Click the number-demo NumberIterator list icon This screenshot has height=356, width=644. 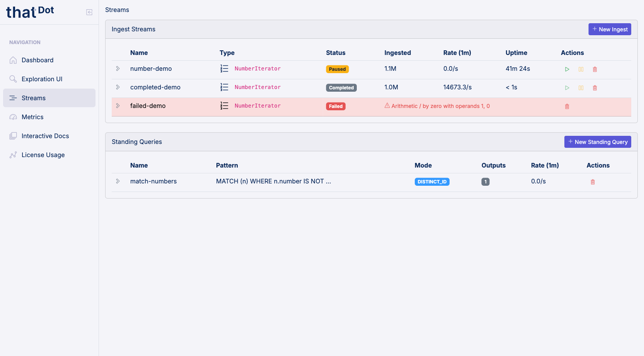(224, 68)
